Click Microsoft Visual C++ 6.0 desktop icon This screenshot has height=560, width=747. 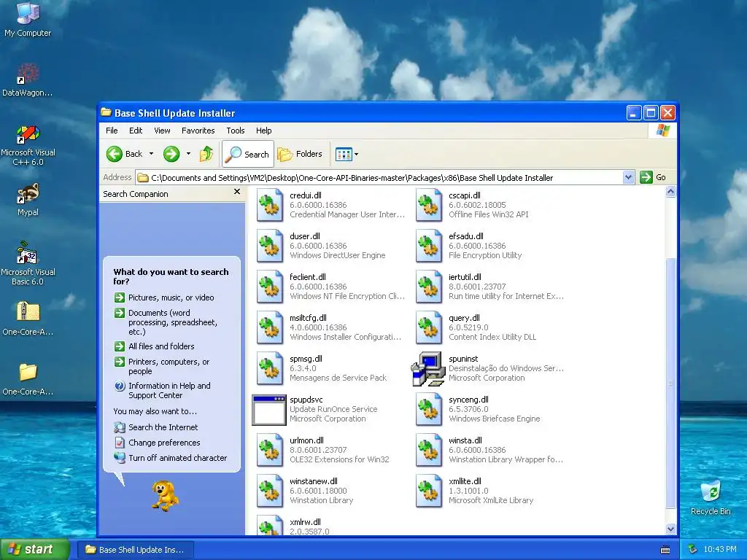pos(28,145)
